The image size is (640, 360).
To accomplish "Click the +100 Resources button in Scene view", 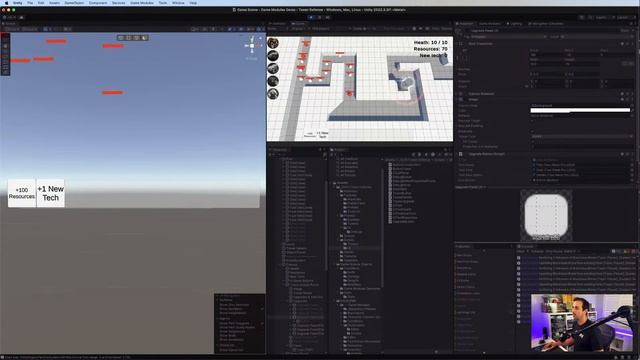I will [x=22, y=193].
